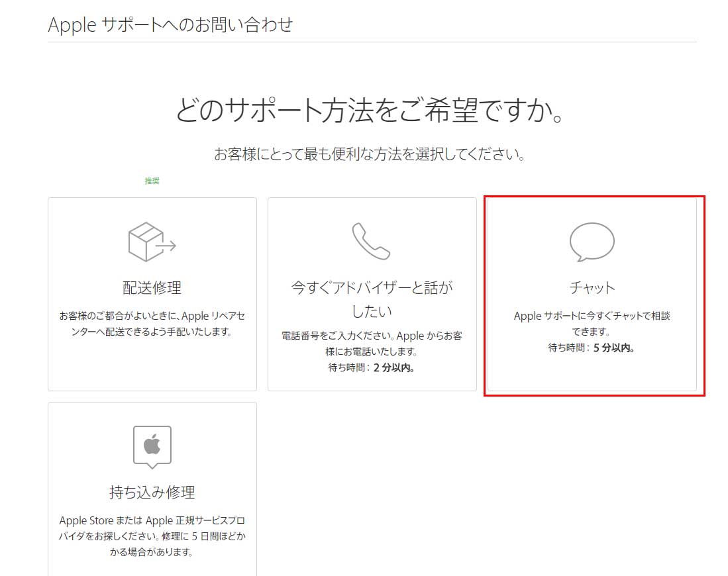Click the red-outlined chat card's empty bottom area

pyautogui.click(x=592, y=374)
